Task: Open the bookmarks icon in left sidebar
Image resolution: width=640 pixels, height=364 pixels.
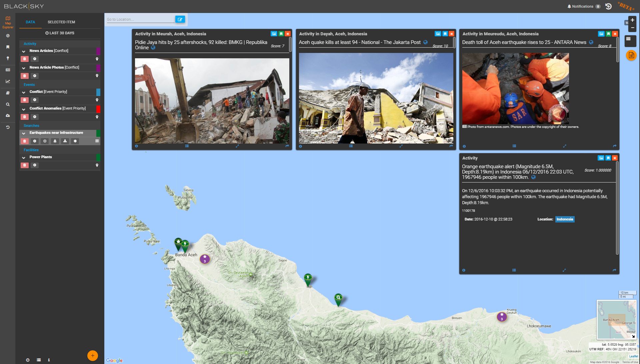Action: (x=8, y=47)
